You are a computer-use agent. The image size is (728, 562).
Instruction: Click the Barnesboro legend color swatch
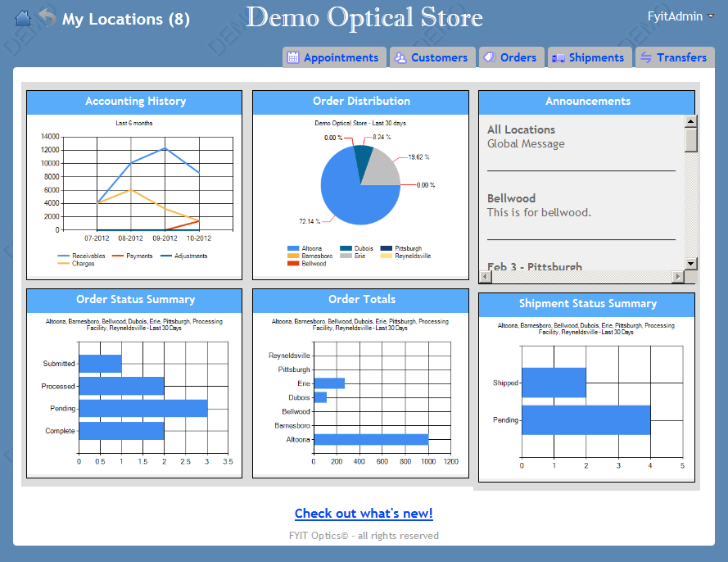(x=293, y=256)
